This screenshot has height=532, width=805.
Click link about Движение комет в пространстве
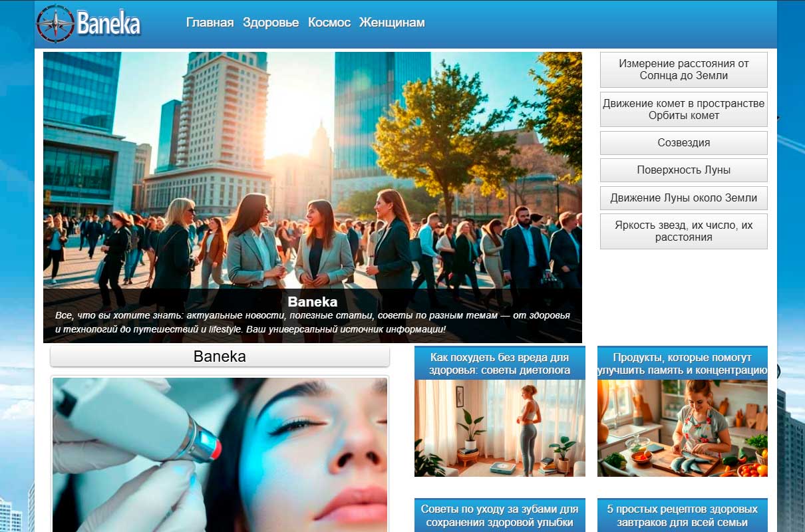coord(684,109)
